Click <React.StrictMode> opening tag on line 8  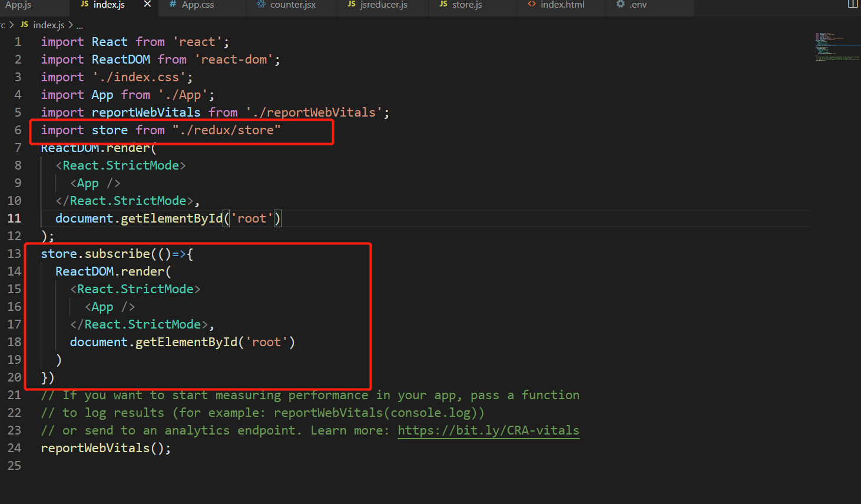click(121, 165)
